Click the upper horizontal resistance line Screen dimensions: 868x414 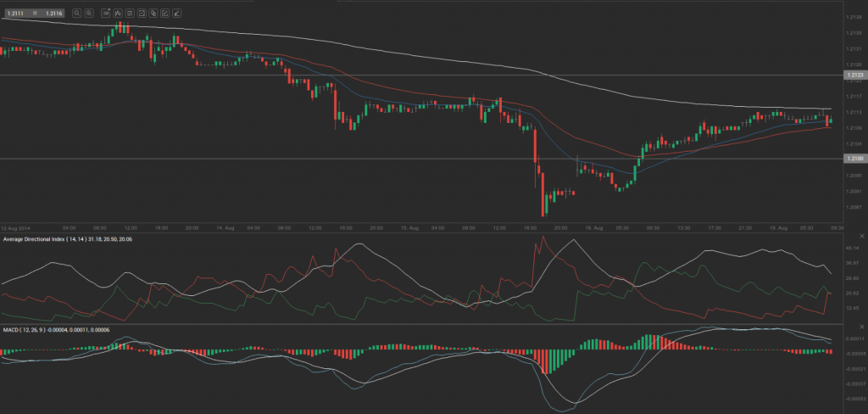424,76
